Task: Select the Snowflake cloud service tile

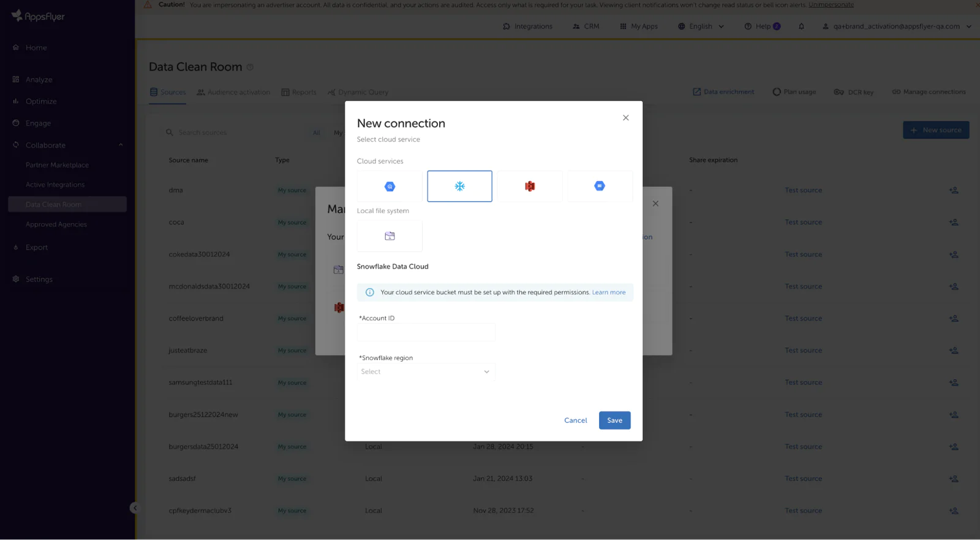Action: tap(459, 186)
